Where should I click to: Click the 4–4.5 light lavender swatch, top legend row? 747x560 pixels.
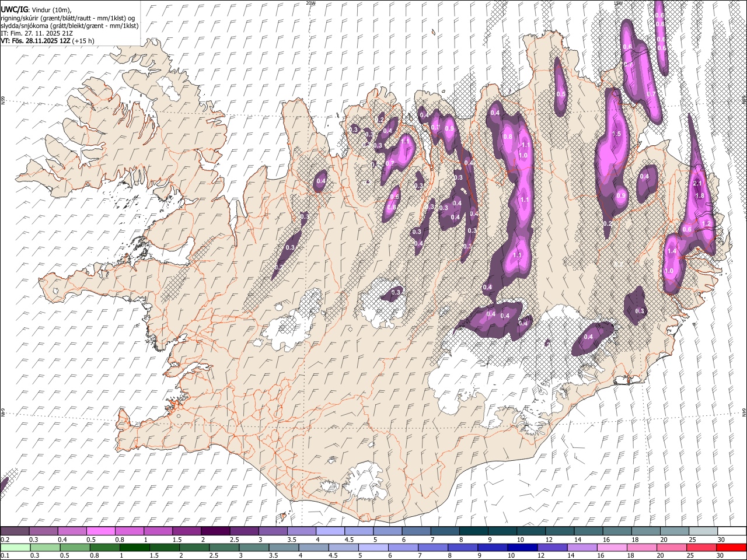click(x=330, y=531)
